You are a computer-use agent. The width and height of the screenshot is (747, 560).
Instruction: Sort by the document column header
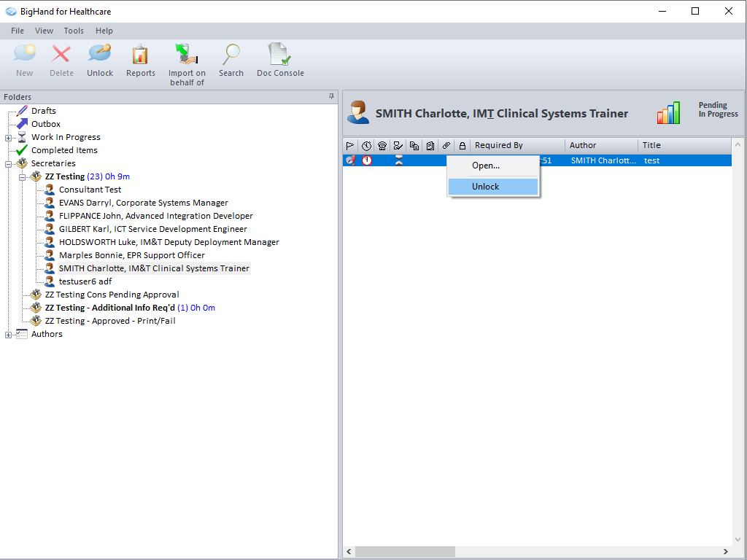[x=430, y=146]
